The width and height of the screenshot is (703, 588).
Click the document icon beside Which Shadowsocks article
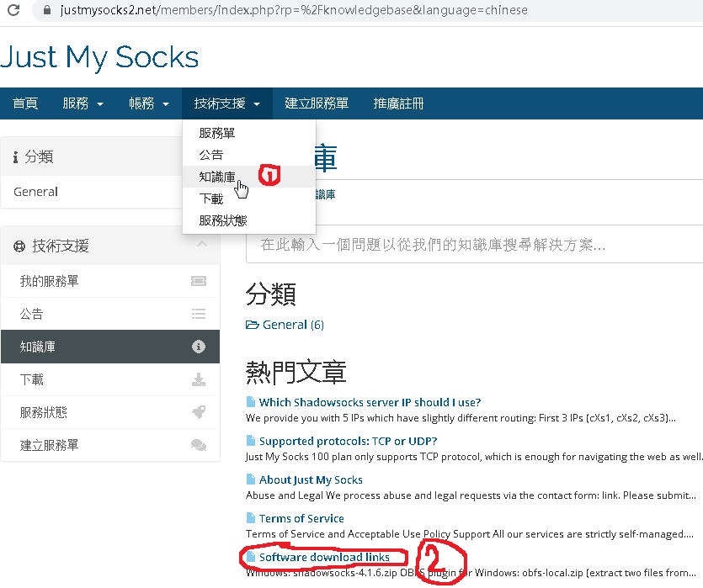pos(251,402)
